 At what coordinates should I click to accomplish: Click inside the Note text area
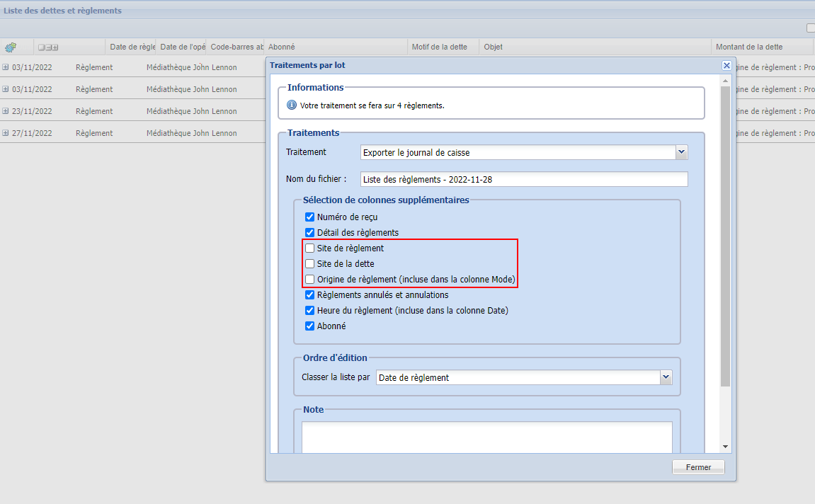486,436
